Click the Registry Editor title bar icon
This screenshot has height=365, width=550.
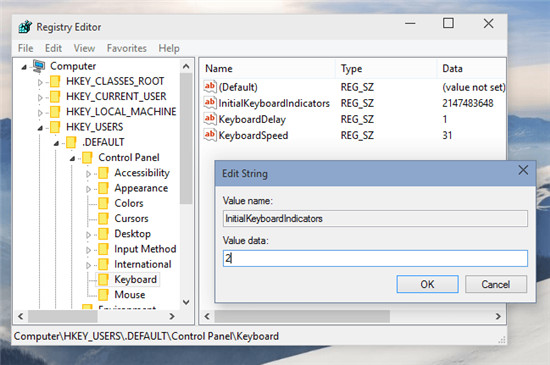(25, 27)
